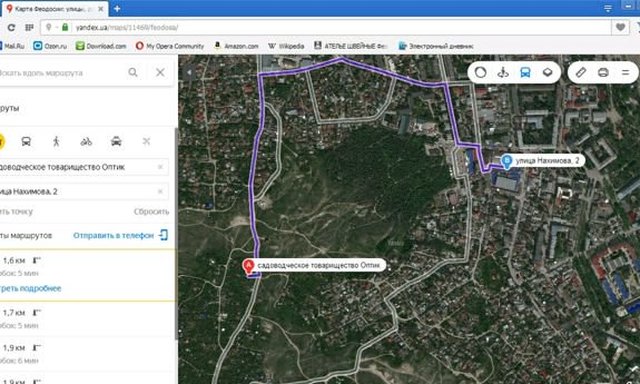640x384 pixels.
Task: Close the route search box with X
Action: click(x=160, y=73)
